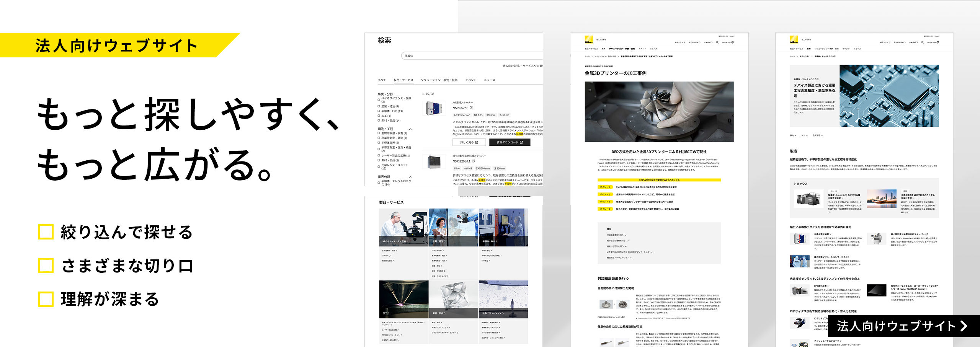Check the 半導体・FPD (13) filter
Screen dimensions: 980x347
tap(379, 111)
